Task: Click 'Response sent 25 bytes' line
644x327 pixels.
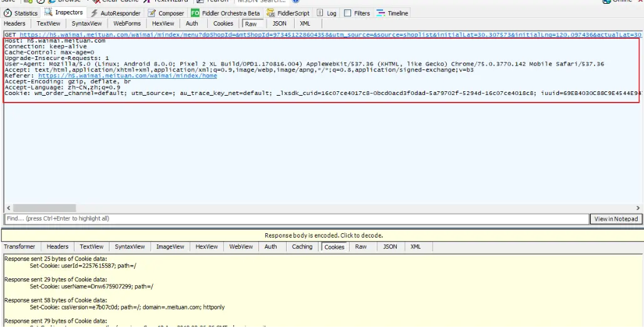Action: [56, 258]
